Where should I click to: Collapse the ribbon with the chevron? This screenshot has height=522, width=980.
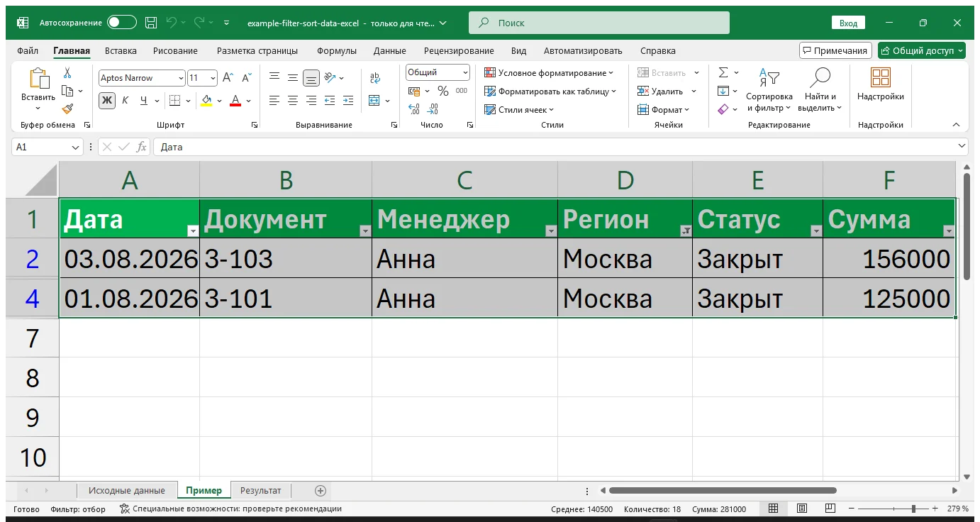(956, 125)
